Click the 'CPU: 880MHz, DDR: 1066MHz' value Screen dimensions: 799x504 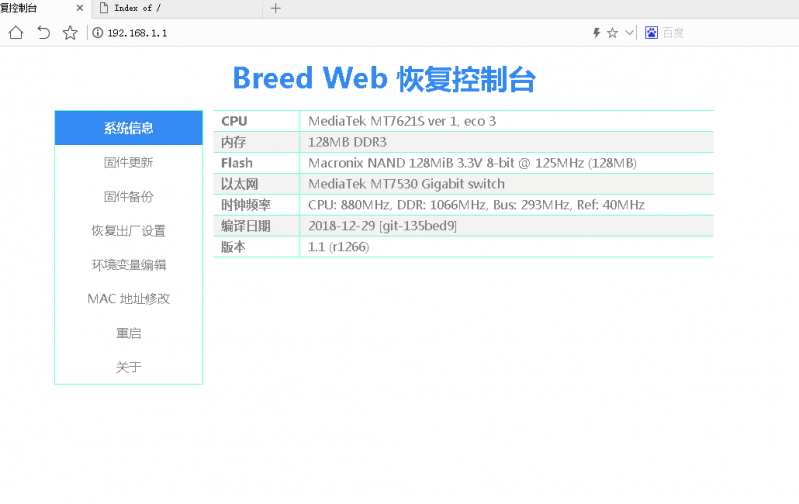click(476, 205)
